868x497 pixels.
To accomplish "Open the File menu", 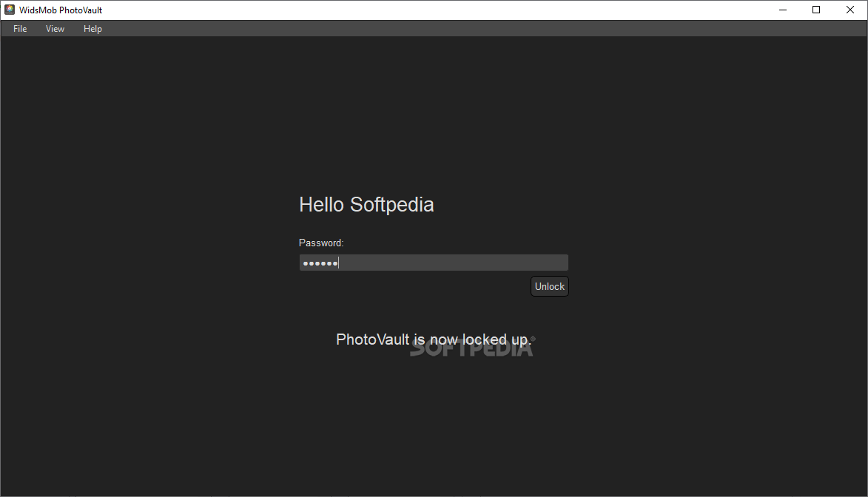I will click(x=20, y=29).
